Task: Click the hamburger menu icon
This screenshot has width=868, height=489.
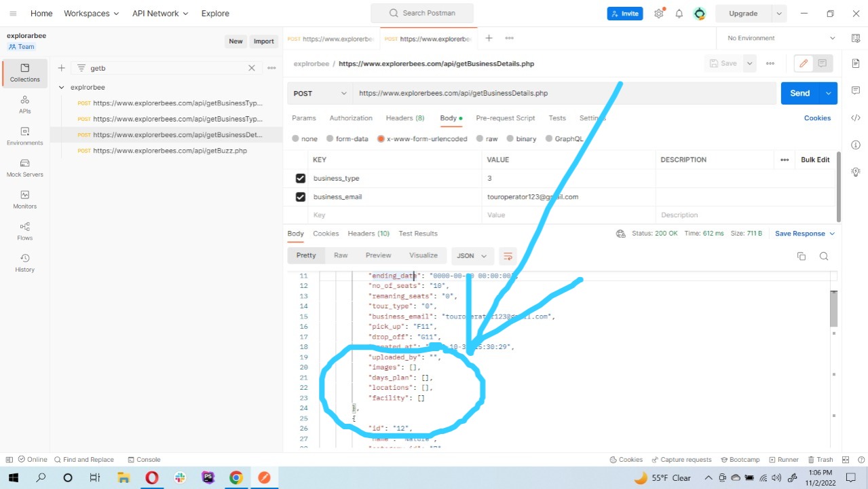Action: pos(13,14)
